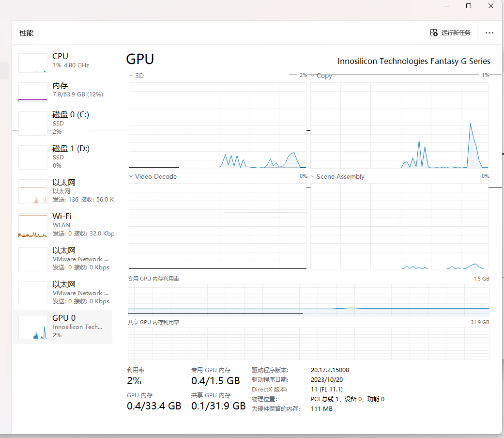Click the Run new task icon
The height and width of the screenshot is (438, 504).
tap(434, 32)
